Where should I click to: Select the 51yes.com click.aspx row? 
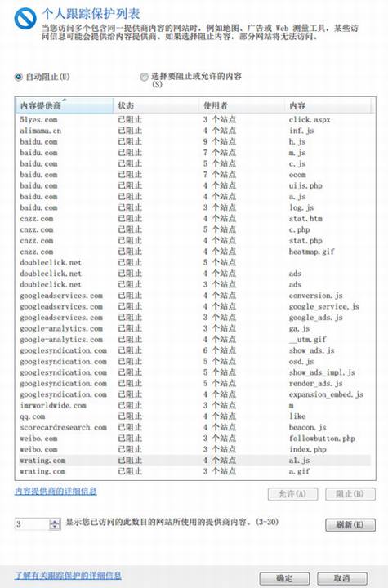pos(194,119)
